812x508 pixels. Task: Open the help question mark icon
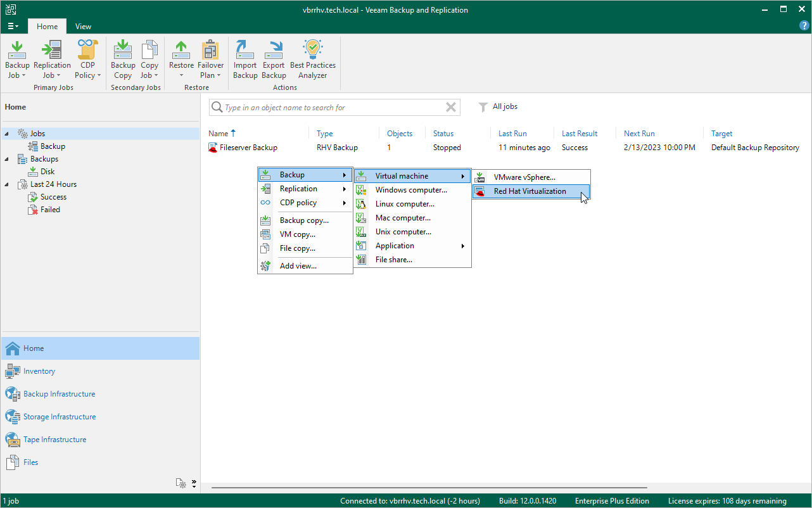point(804,26)
